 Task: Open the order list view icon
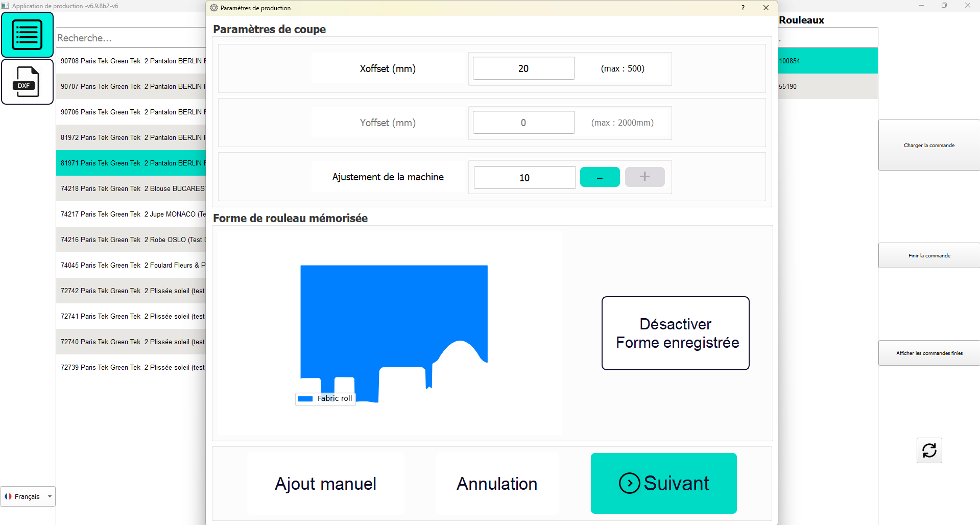[x=27, y=35]
